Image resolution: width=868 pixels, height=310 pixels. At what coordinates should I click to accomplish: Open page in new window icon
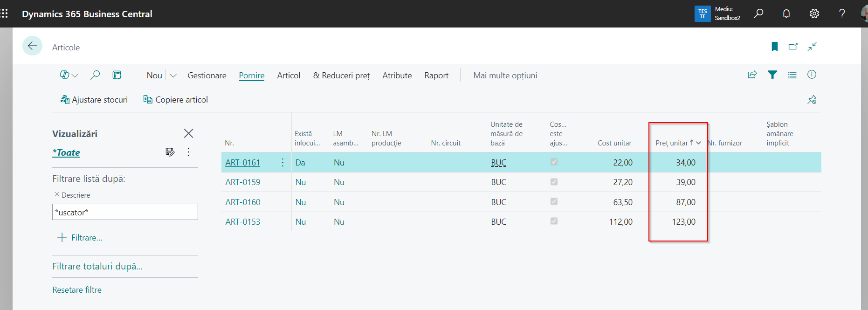[793, 47]
